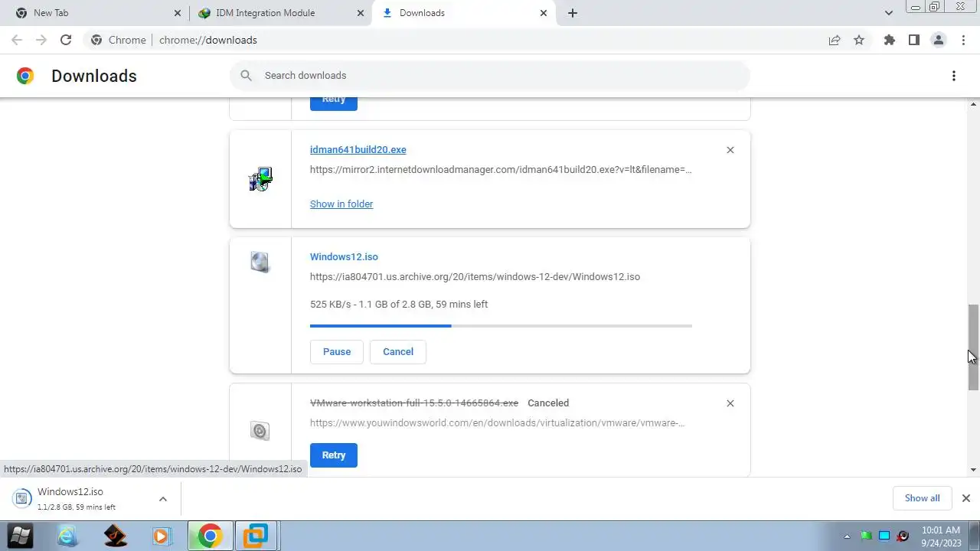Switch to the IDM Integration Module tab
980x551 pixels.
tap(279, 13)
